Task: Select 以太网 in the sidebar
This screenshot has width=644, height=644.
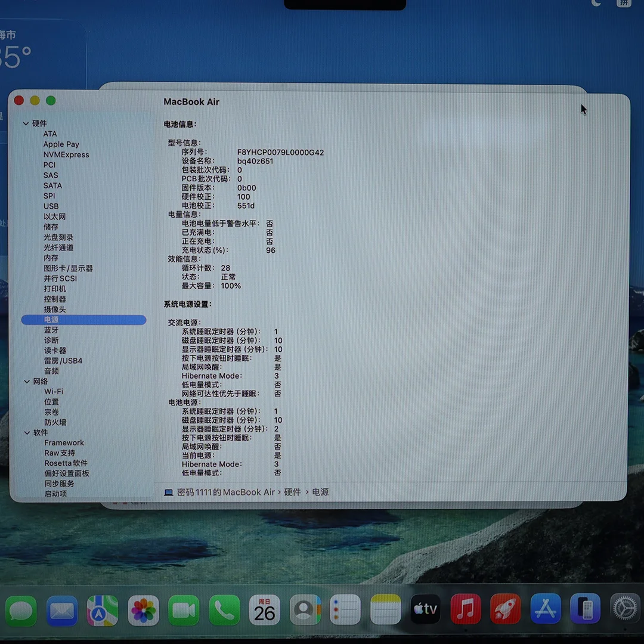Action: coord(55,216)
